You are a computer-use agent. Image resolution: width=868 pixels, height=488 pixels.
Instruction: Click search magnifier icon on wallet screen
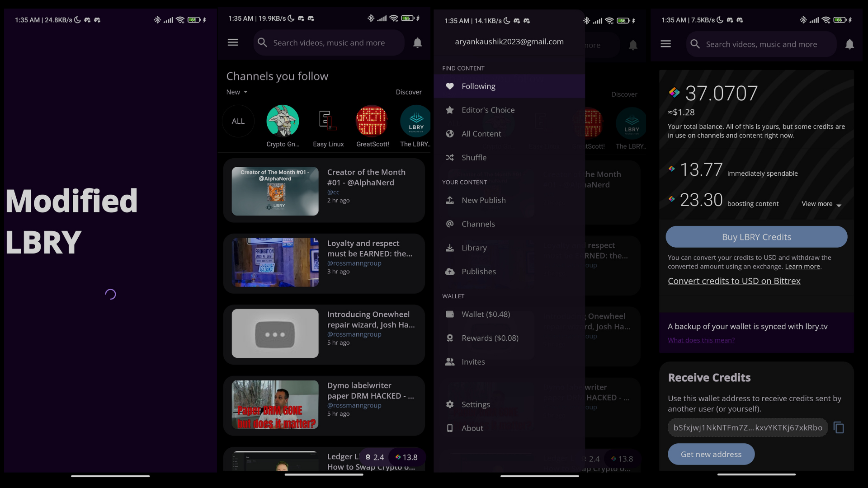tap(695, 44)
